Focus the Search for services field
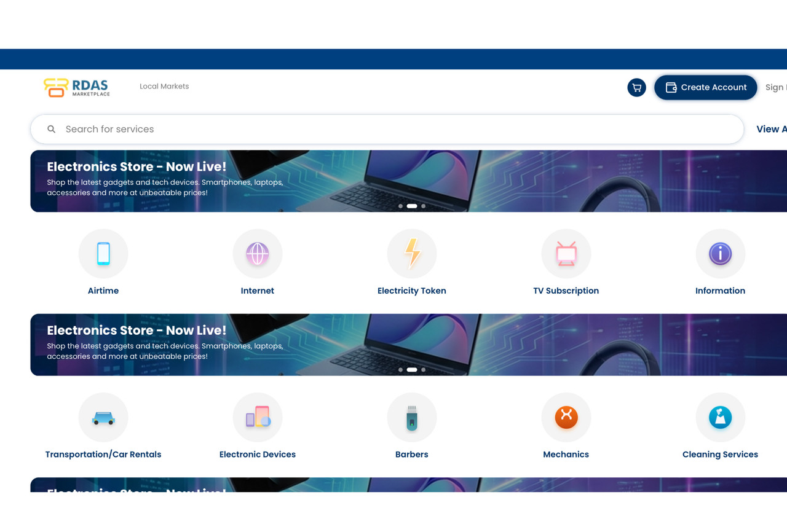The image size is (787, 532). (387, 129)
